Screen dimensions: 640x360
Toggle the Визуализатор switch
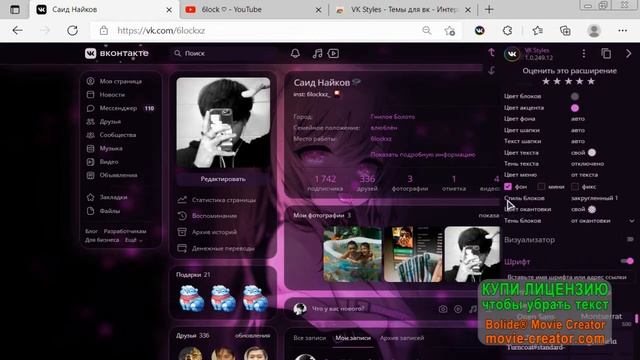click(x=630, y=239)
